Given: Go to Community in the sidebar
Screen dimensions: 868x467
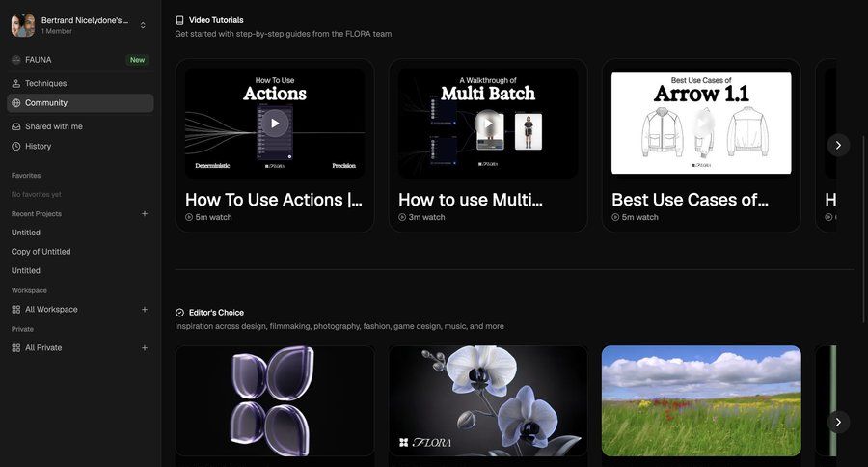Looking at the screenshot, I should 80,103.
